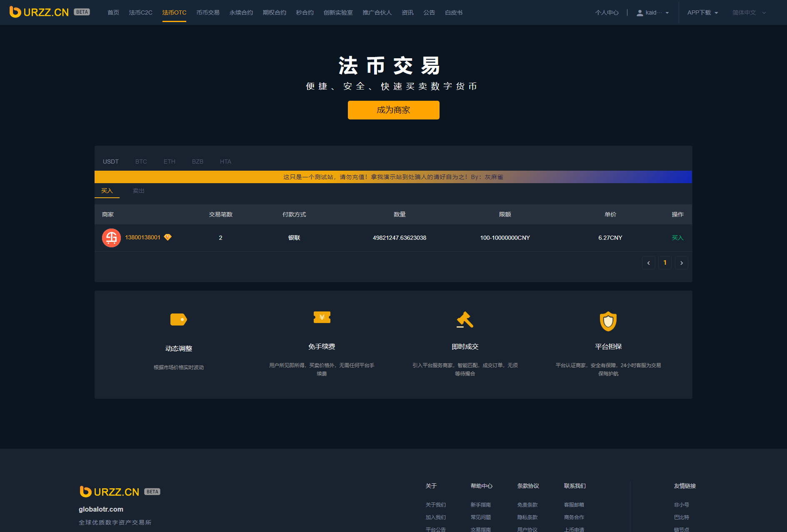Click the platform guarantee shield icon
This screenshot has height=532, width=787.
point(608,321)
